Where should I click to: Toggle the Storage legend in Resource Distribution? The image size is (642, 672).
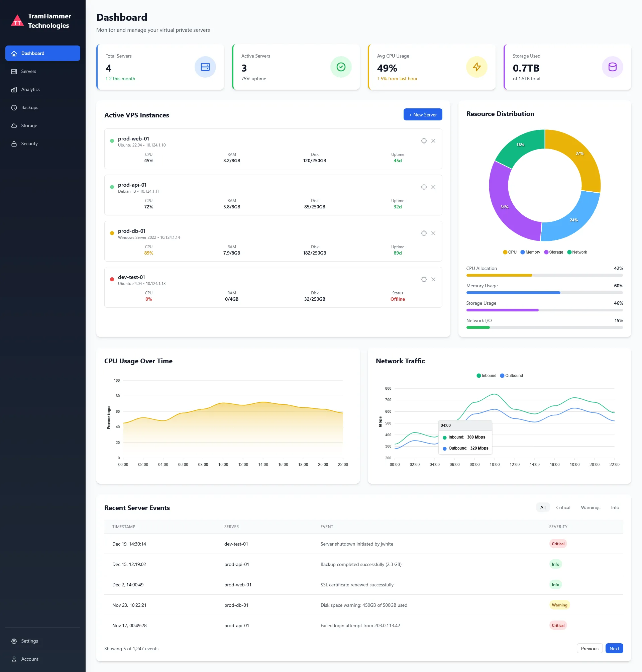(x=553, y=252)
